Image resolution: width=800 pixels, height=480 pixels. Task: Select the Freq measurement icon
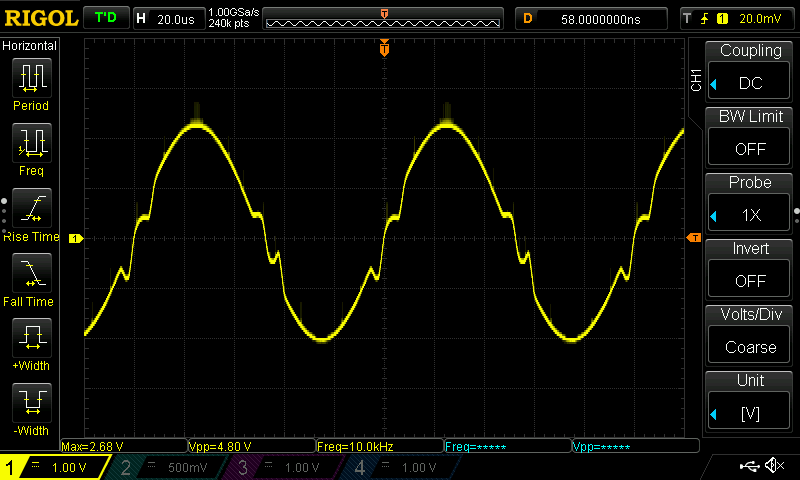[x=31, y=143]
